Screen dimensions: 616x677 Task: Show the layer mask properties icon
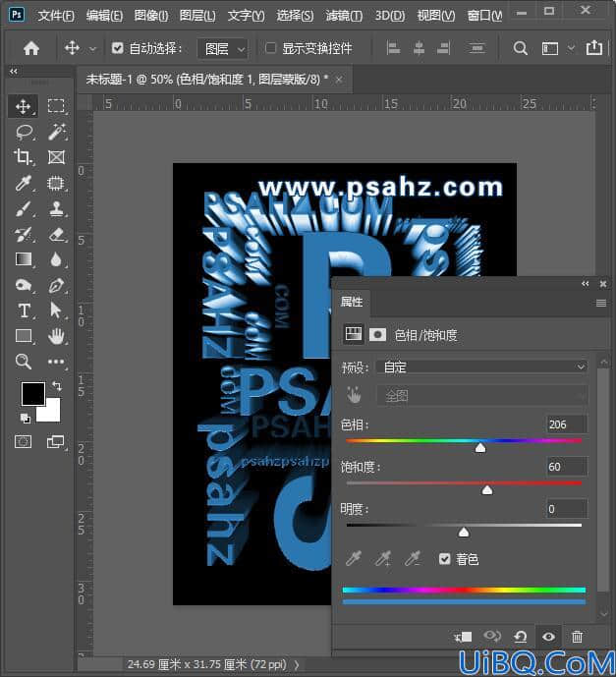tap(377, 334)
